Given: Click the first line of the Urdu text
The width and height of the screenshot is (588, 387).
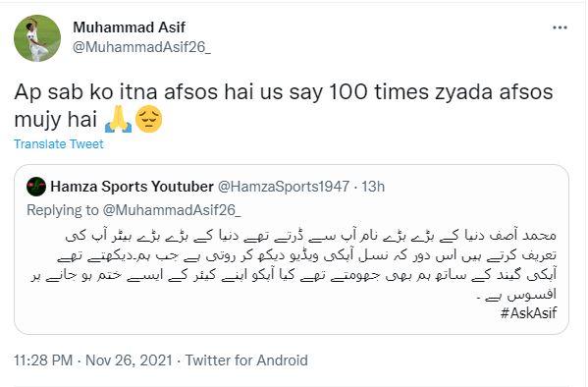Looking at the screenshot, I should pos(311,236).
